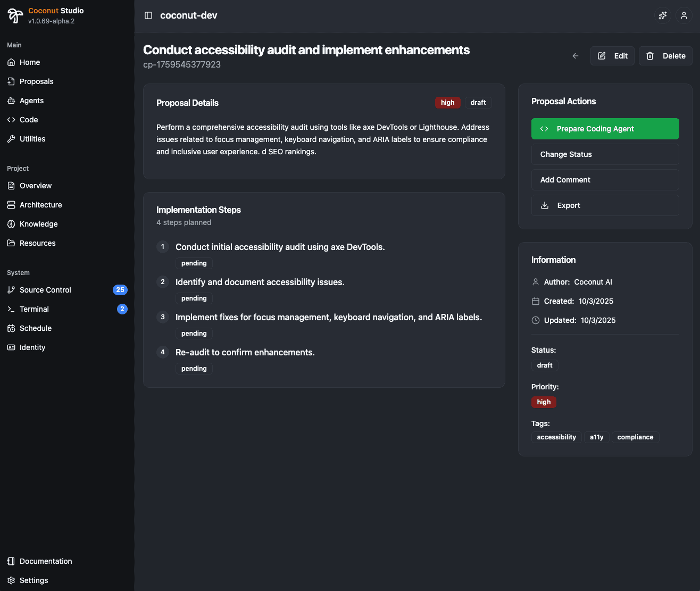Open the AI assistant sparkle icon

pyautogui.click(x=662, y=15)
